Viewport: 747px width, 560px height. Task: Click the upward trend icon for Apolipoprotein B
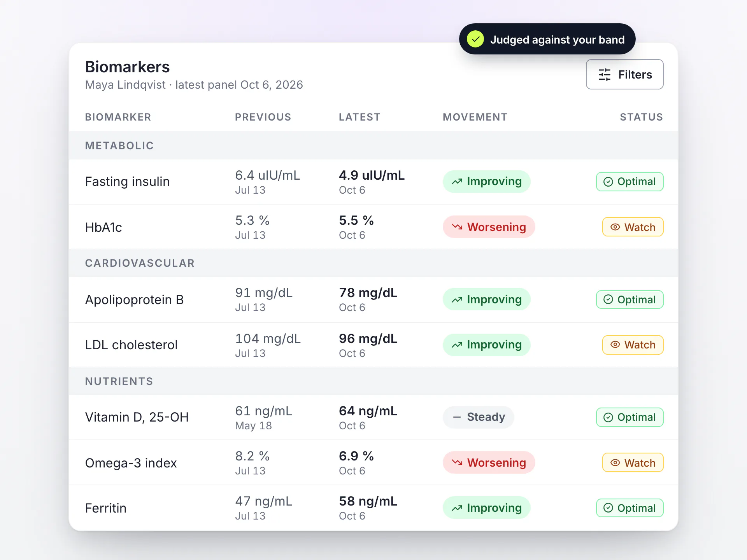coord(457,300)
